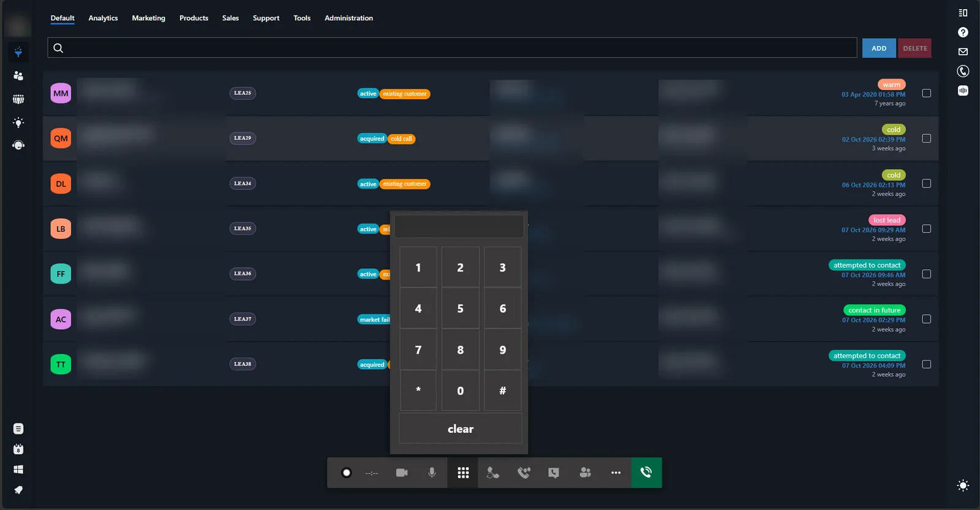Open the support headset icon in sidebar
This screenshot has height=510, width=980.
tap(18, 145)
